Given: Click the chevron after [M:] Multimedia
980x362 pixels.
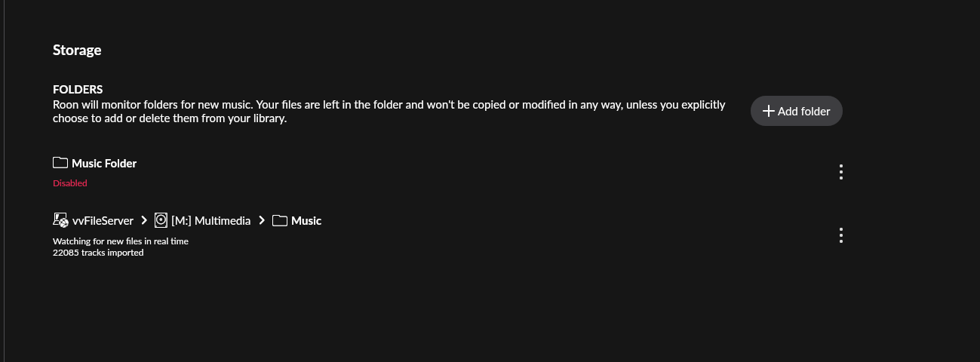Looking at the screenshot, I should [x=261, y=220].
